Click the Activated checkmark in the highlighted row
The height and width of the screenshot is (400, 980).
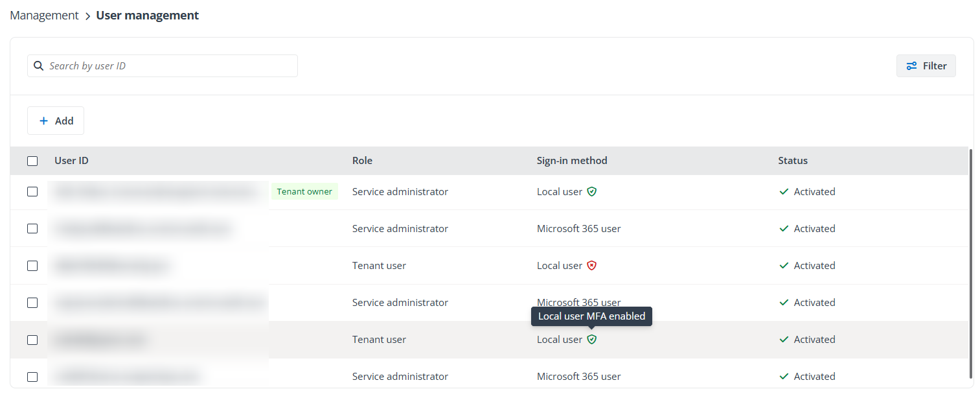(x=784, y=340)
